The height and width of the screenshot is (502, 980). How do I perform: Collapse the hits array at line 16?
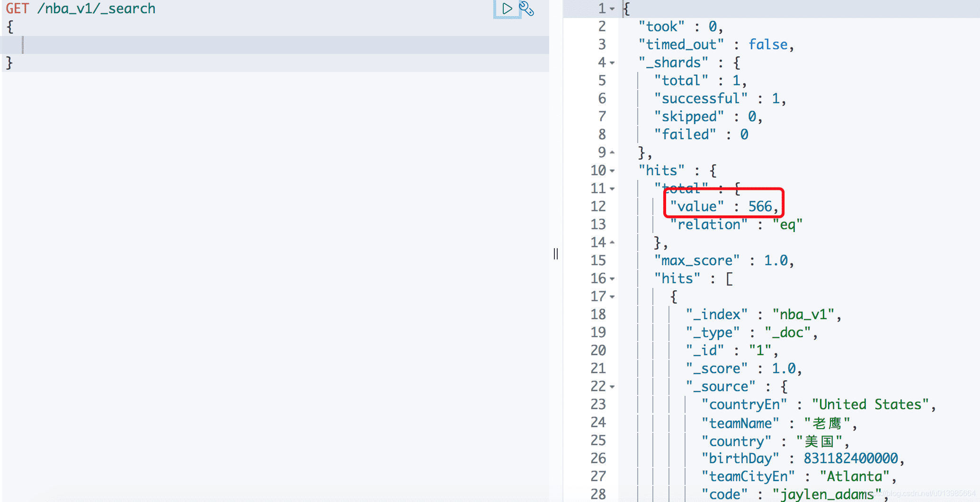[x=612, y=279]
